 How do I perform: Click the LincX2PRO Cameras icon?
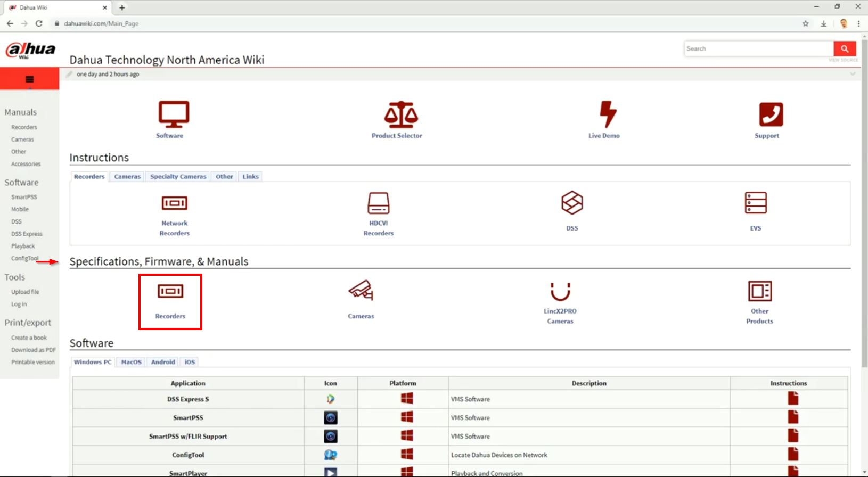560,292
